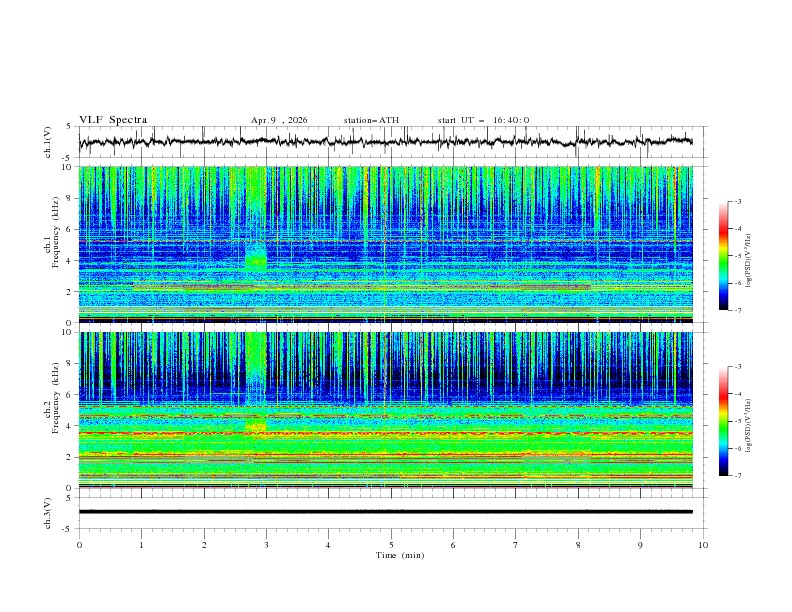Viewport: 792px width, 612px height.
Task: Click the "Time (min)" axis title
Action: [x=400, y=555]
